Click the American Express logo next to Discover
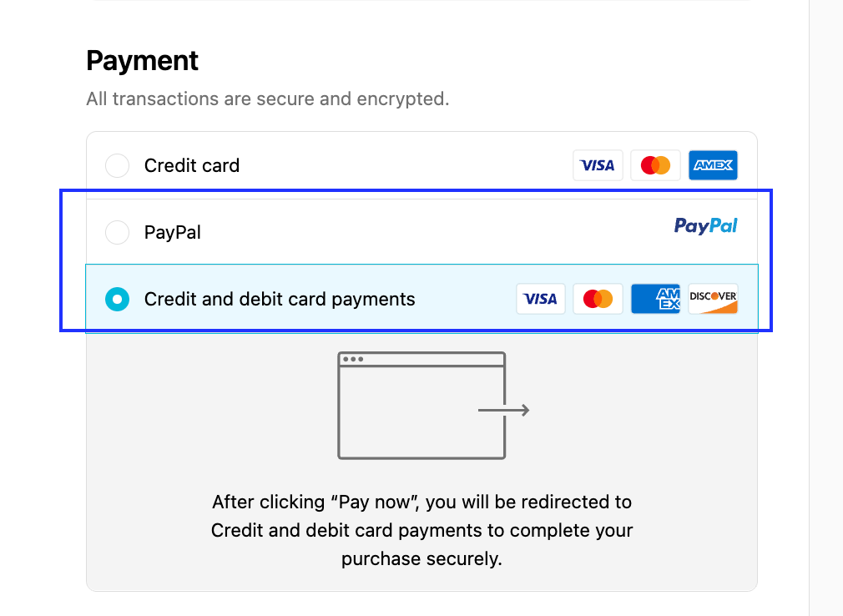843x616 pixels. (x=655, y=299)
